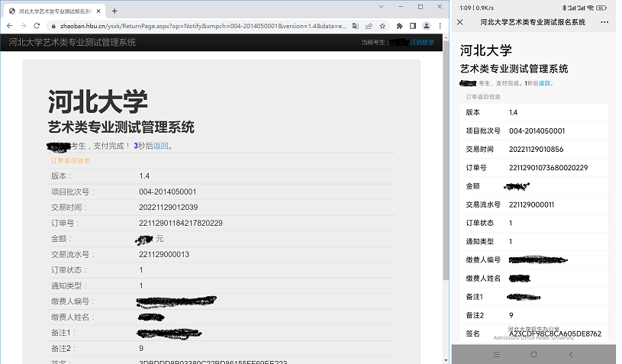Click the desktop 备注2 value 9

(x=141, y=349)
